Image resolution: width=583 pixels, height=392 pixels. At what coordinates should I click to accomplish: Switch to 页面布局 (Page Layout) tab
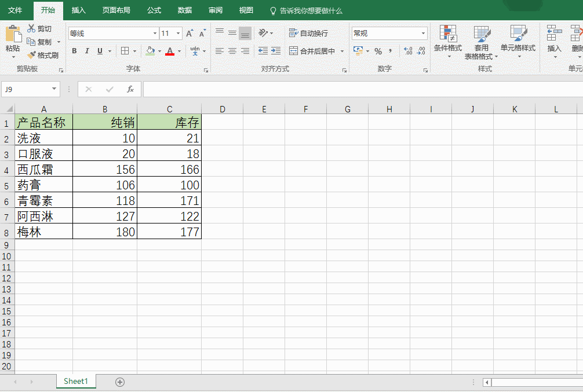116,10
